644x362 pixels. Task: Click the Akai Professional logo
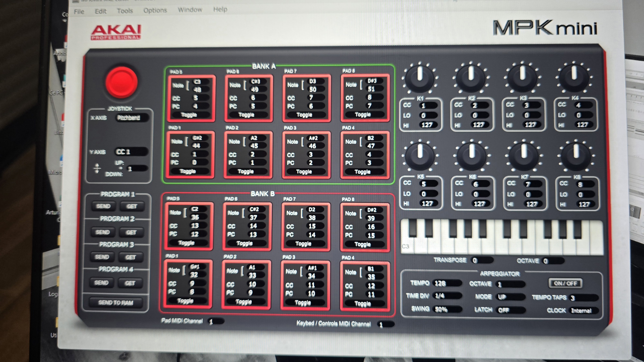116,32
